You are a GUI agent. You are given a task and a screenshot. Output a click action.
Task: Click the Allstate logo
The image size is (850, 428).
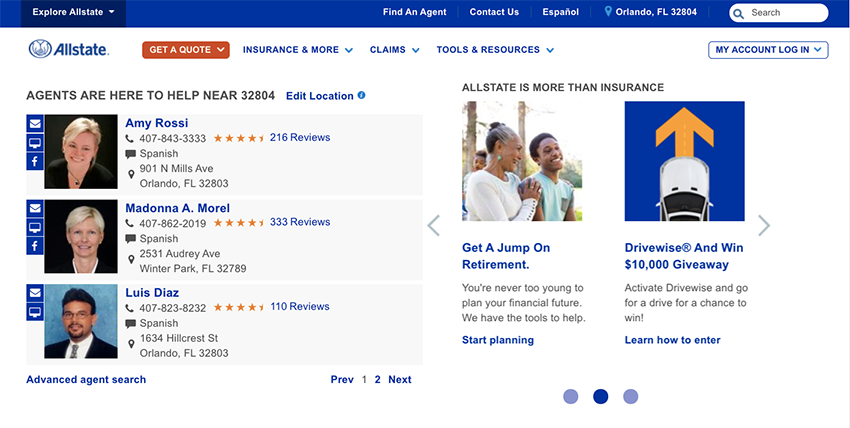(69, 49)
